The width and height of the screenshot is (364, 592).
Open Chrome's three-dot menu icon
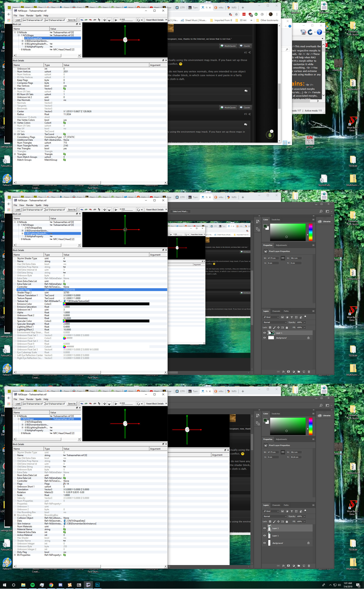coord(277,14)
